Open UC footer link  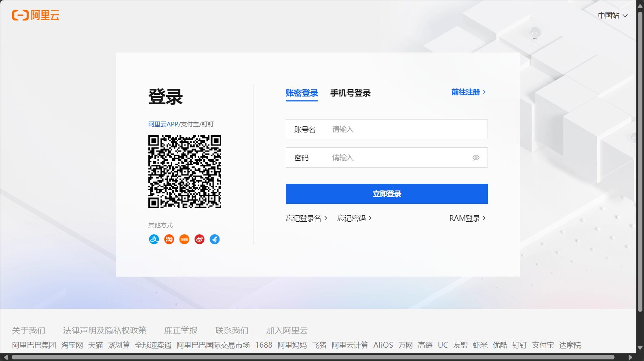point(443,345)
